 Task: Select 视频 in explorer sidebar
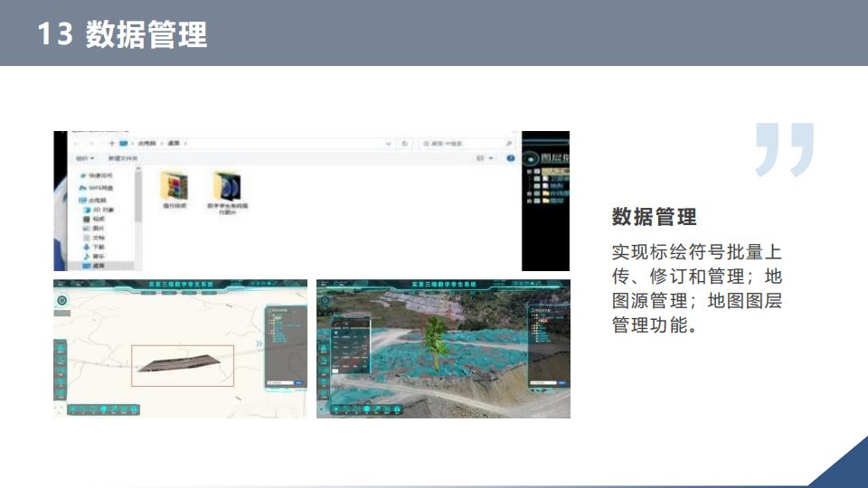[94, 219]
